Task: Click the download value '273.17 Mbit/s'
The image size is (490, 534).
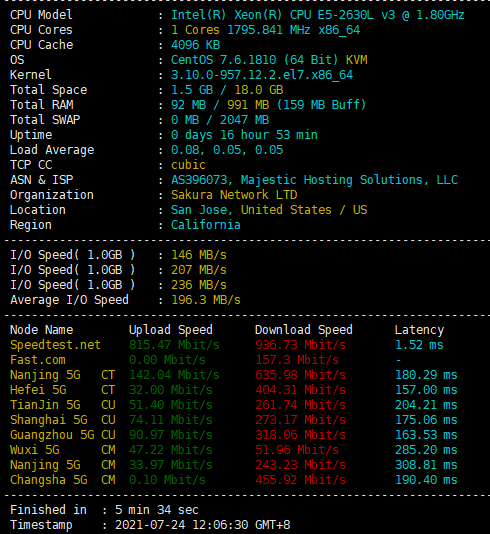Action: (x=301, y=420)
